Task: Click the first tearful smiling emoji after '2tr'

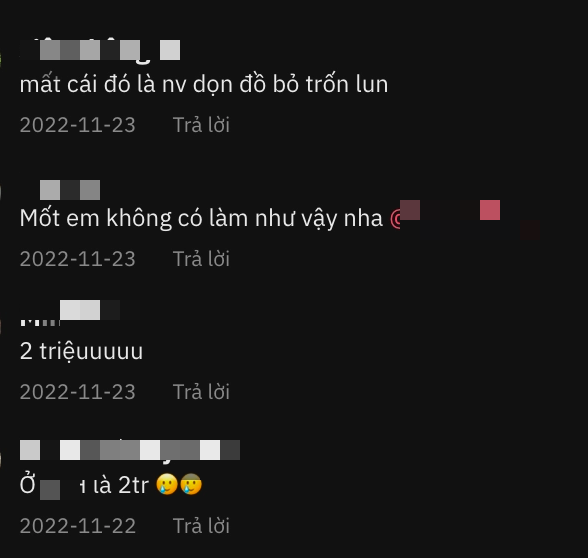Action: pos(167,484)
